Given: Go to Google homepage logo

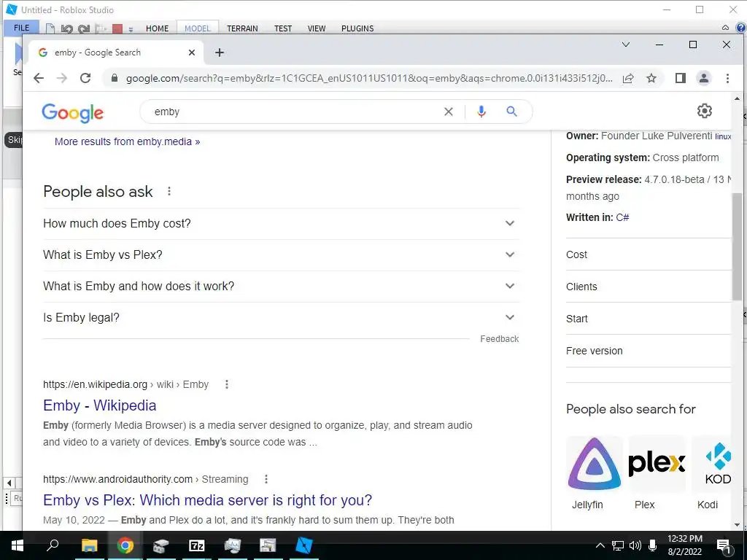Looking at the screenshot, I should coord(72,112).
